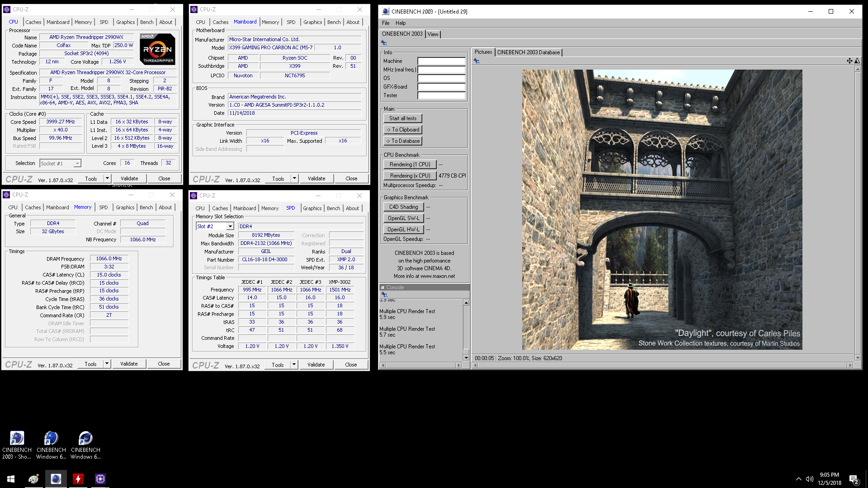
Task: Click Validate in CPU-Z Mainboard window
Action: pyautogui.click(x=316, y=178)
